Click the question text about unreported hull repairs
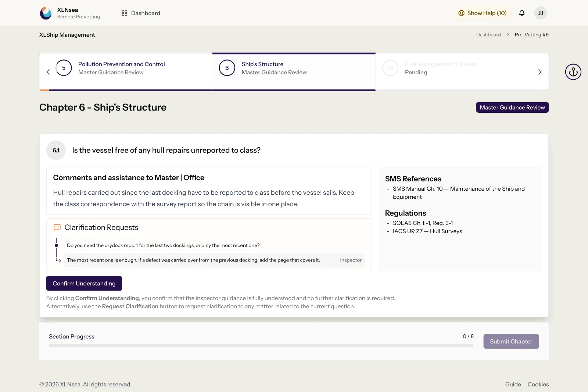This screenshot has height=392, width=588. tap(166, 150)
